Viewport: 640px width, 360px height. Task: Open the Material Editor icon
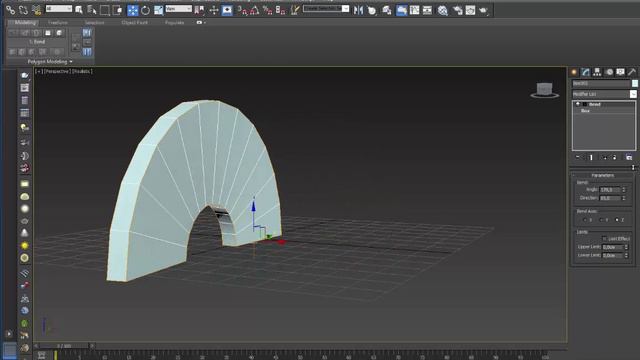[442, 10]
